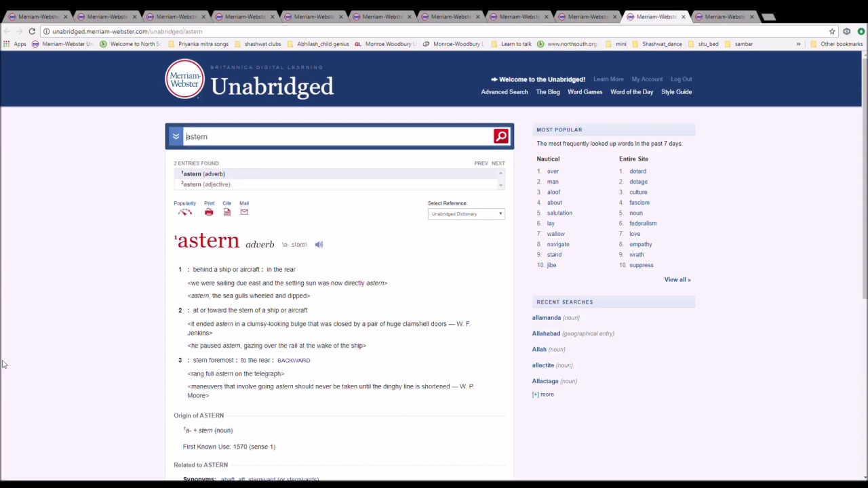The image size is (868, 488).
Task: Open 'shashwat clubs' bookmark folder
Action: [x=258, y=44]
